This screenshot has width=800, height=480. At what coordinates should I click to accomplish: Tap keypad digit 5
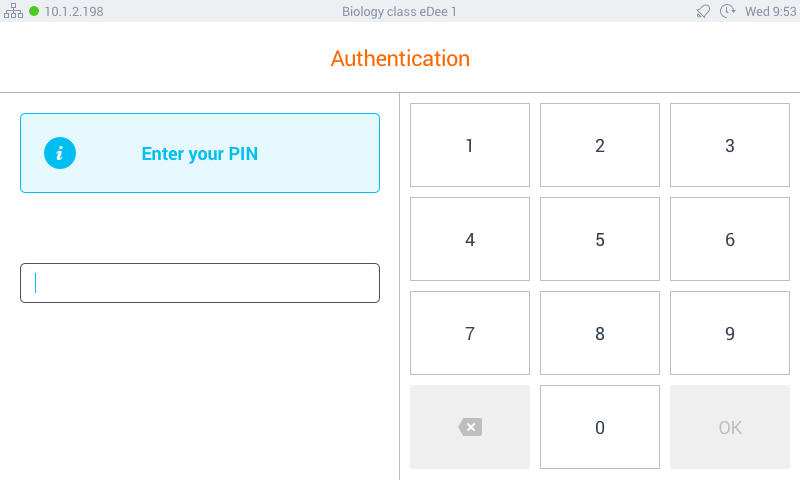point(600,239)
